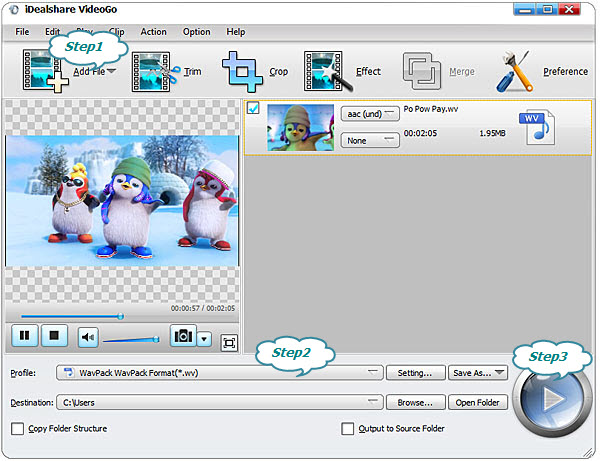Open the Edit menu
The height and width of the screenshot is (461, 600).
52,32
